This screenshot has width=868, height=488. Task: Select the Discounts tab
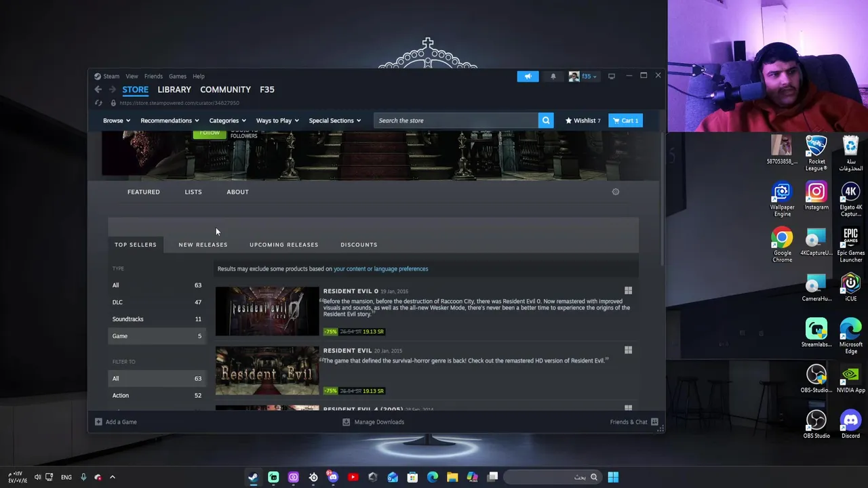coord(359,245)
